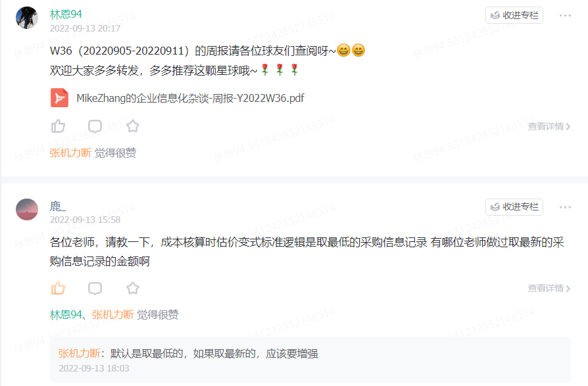Open 鹿_'s profile avatar
The image size is (588, 386).
coord(27,210)
